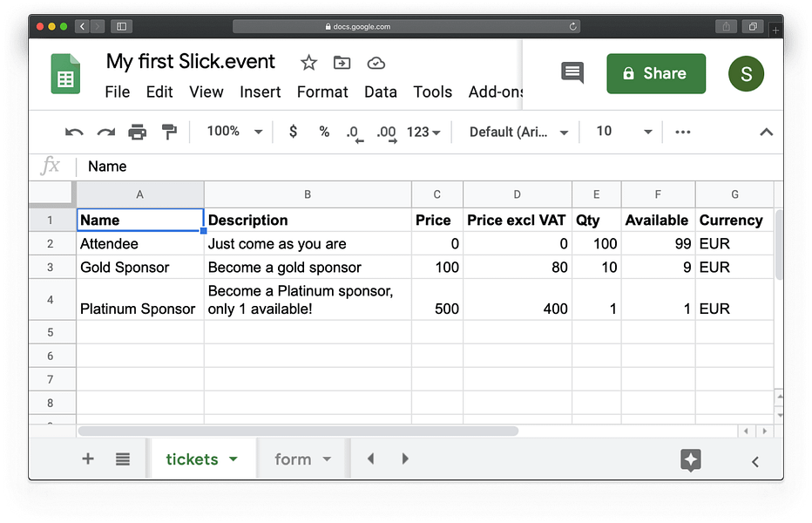Image resolution: width=812 pixels, height=523 pixels.
Task: Open the Explore star icon
Action: (691, 459)
